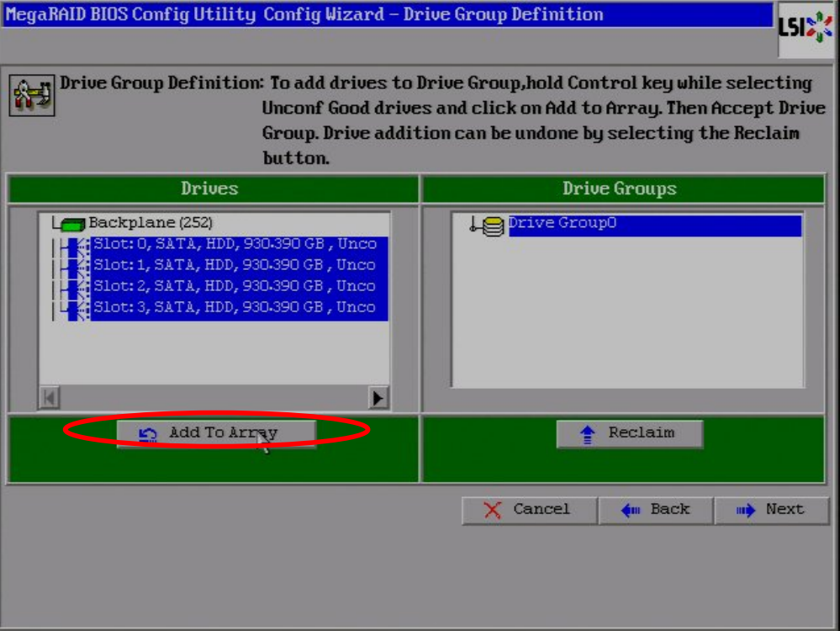Screen dimensions: 840x631
Task: Click the Slot 1 drive icon
Action: pyautogui.click(x=77, y=266)
